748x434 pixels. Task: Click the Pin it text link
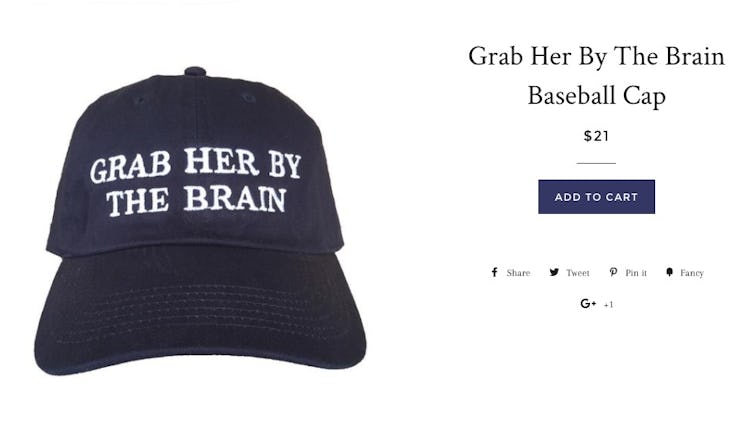click(x=636, y=273)
